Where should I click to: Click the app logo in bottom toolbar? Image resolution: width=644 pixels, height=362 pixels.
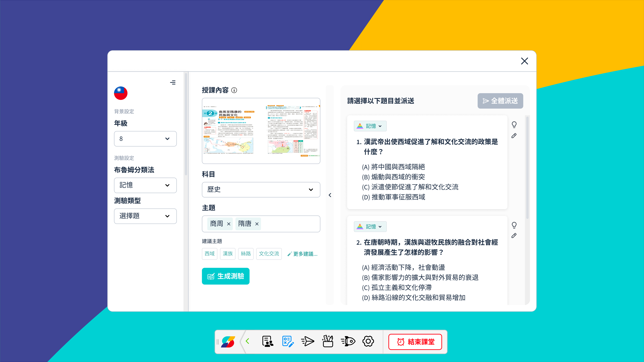tap(228, 342)
